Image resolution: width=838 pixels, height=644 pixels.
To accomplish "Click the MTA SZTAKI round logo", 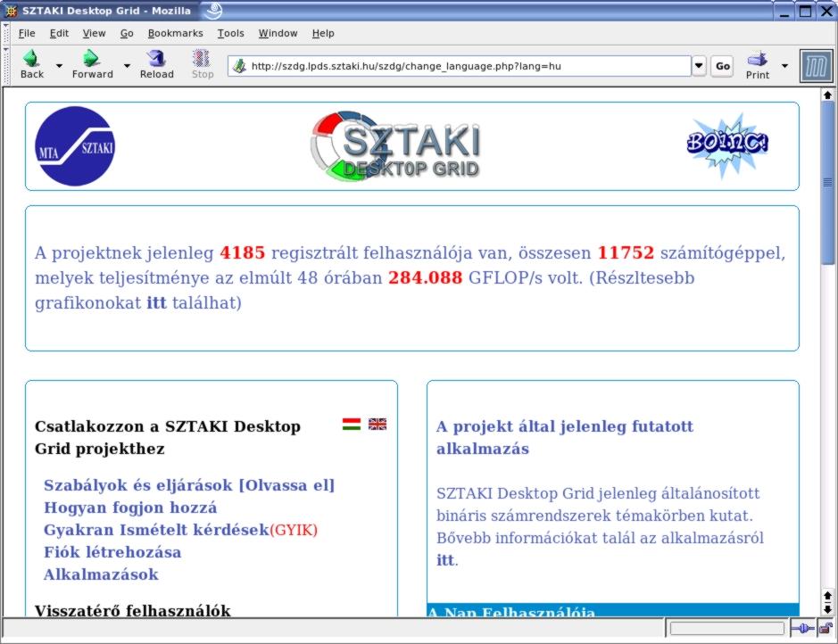I will 75,146.
